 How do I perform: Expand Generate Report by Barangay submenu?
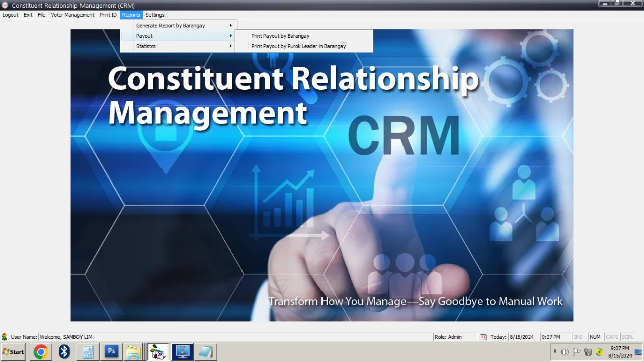tap(178, 25)
